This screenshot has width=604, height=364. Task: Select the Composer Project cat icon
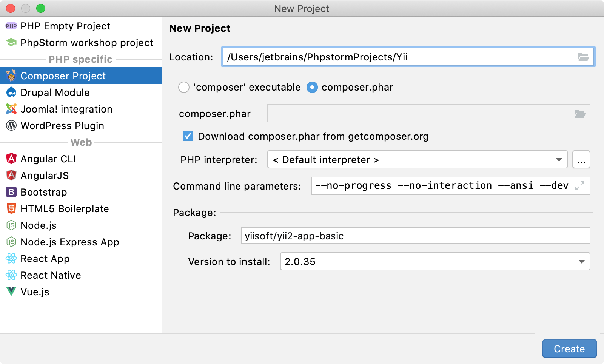[x=11, y=76]
